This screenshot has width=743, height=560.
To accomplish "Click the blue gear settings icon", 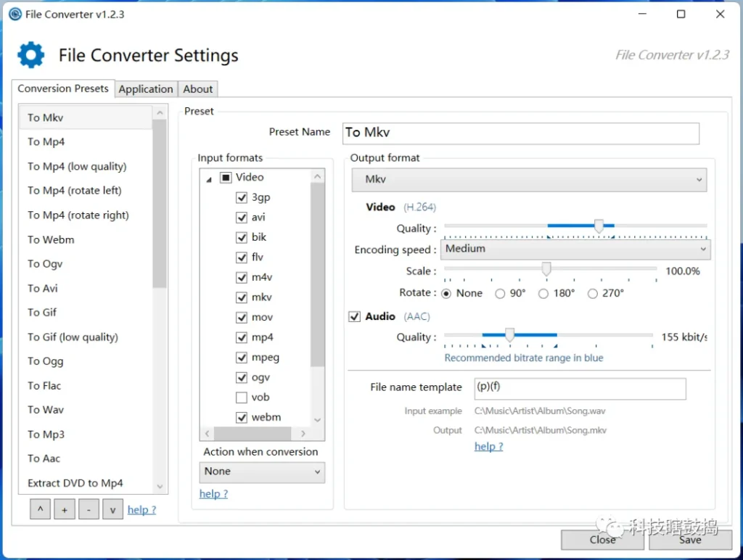I will coord(30,55).
